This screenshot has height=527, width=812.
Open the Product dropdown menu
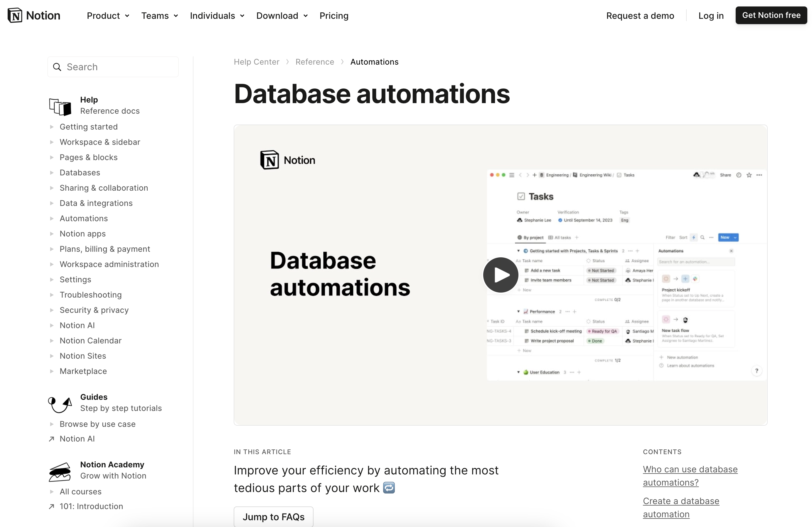[x=108, y=16]
